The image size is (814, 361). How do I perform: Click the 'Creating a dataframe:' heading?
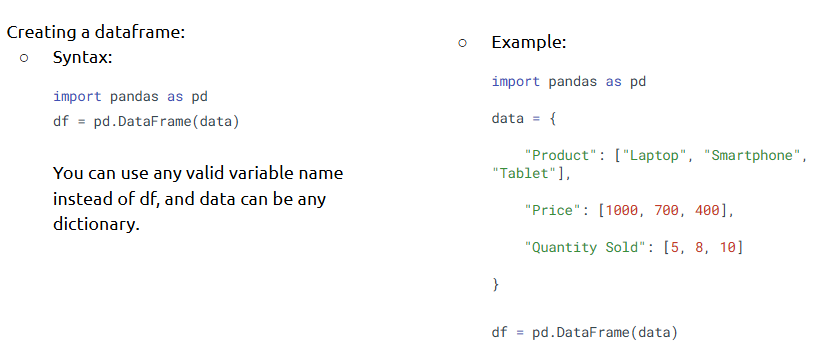(x=96, y=33)
